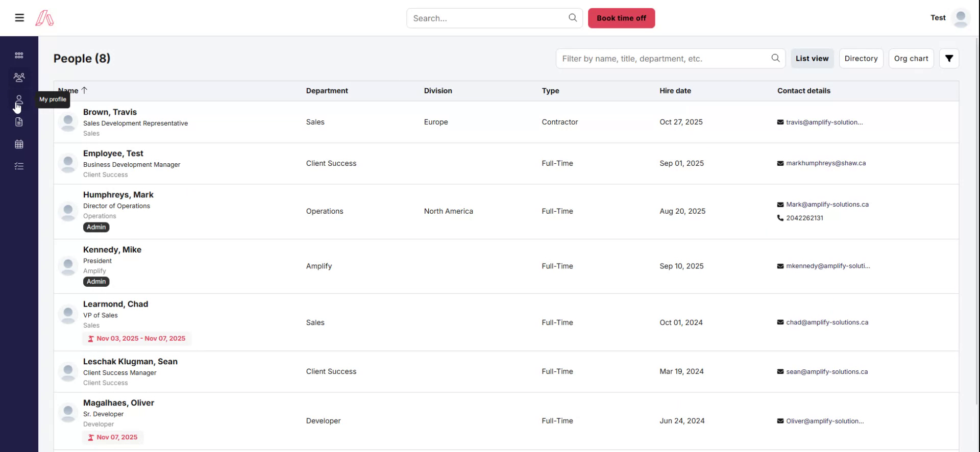Click email mkennedy@amplify-soluti...
The image size is (980, 452).
828,266
